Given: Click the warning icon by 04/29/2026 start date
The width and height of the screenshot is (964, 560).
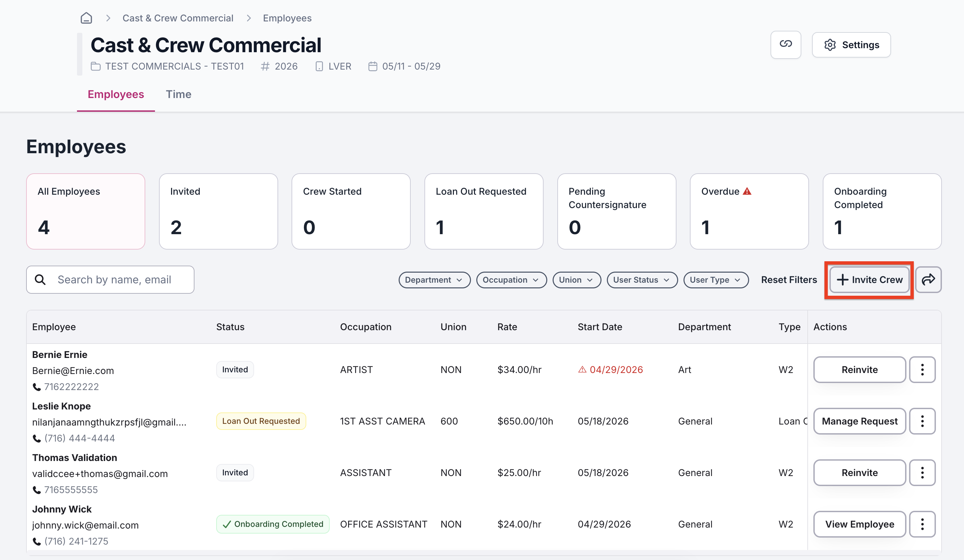Looking at the screenshot, I should tap(582, 369).
